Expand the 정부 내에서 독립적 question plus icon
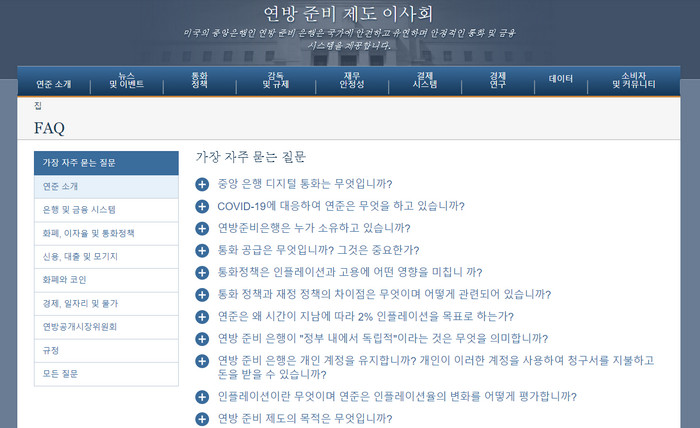Viewport: 700px width, 428px height. coord(202,339)
